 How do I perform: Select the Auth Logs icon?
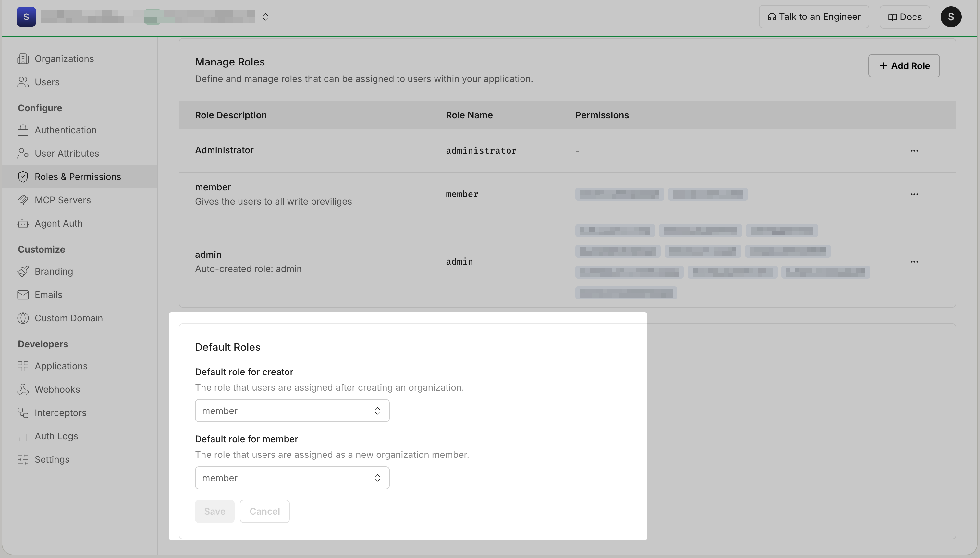coord(23,436)
